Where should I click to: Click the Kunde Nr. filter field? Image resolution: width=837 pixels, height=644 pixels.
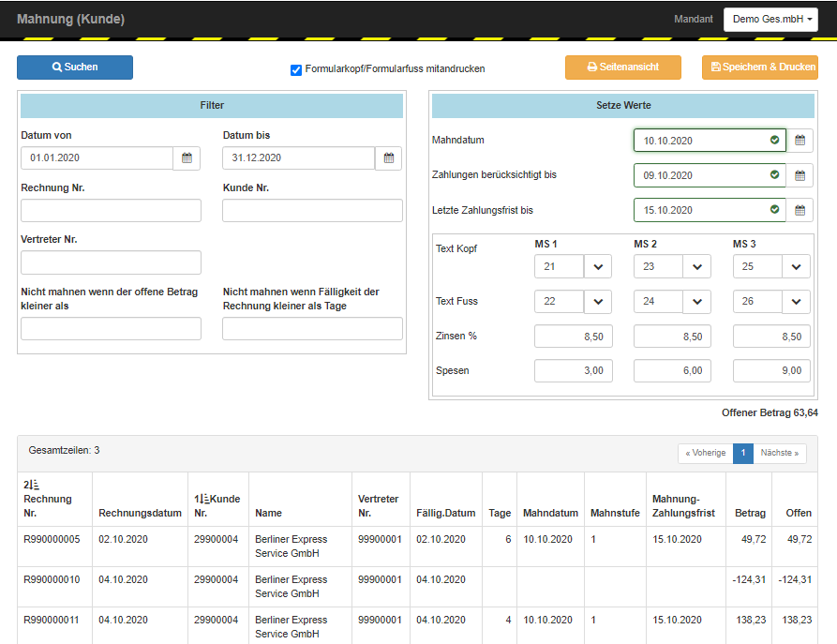312,210
